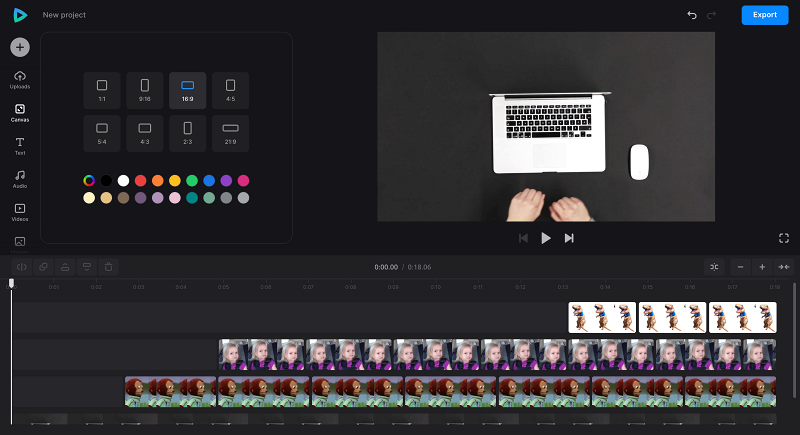This screenshot has width=800, height=435.
Task: Skip to the beginning of video
Action: [523, 238]
